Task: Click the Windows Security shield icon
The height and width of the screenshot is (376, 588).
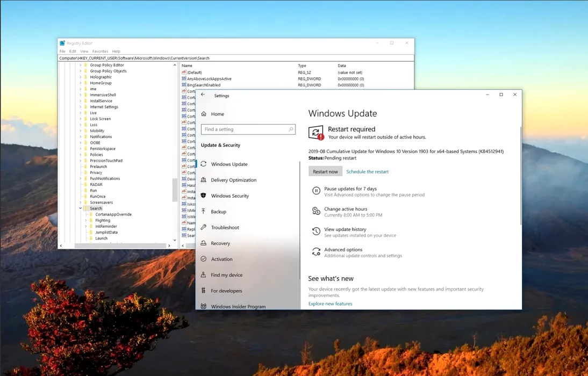Action: pos(204,196)
